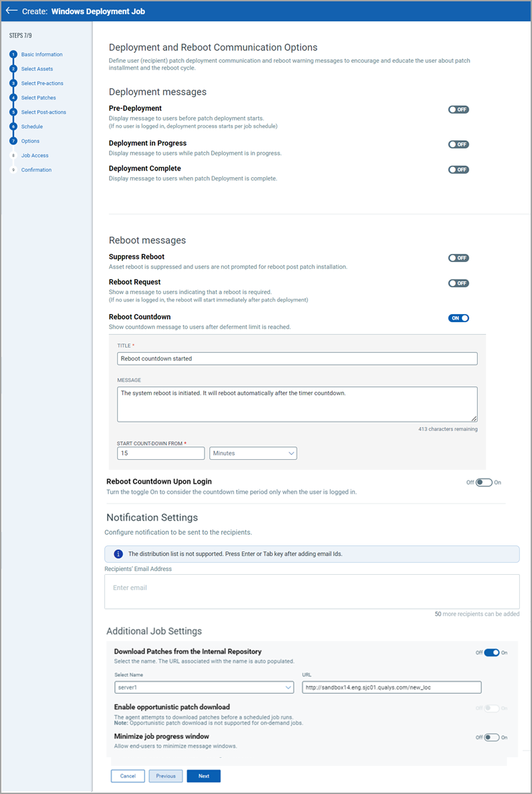Click the 'Additional Job Settings' heading
532x794 pixels.
click(154, 631)
